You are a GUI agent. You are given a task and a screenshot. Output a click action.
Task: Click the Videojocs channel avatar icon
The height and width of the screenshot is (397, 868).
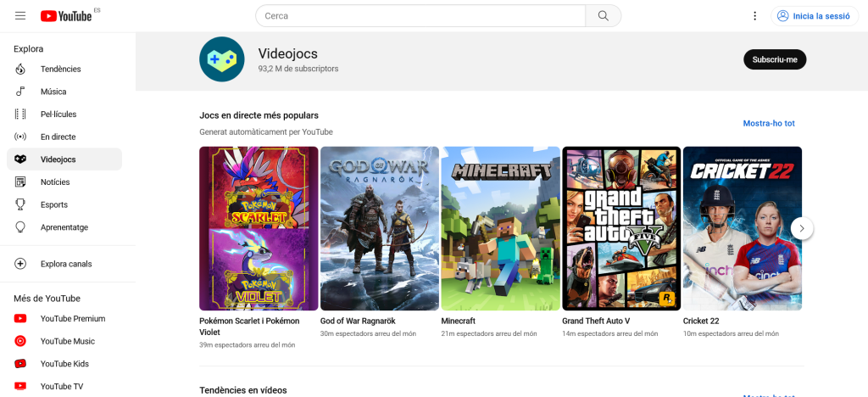[222, 59]
